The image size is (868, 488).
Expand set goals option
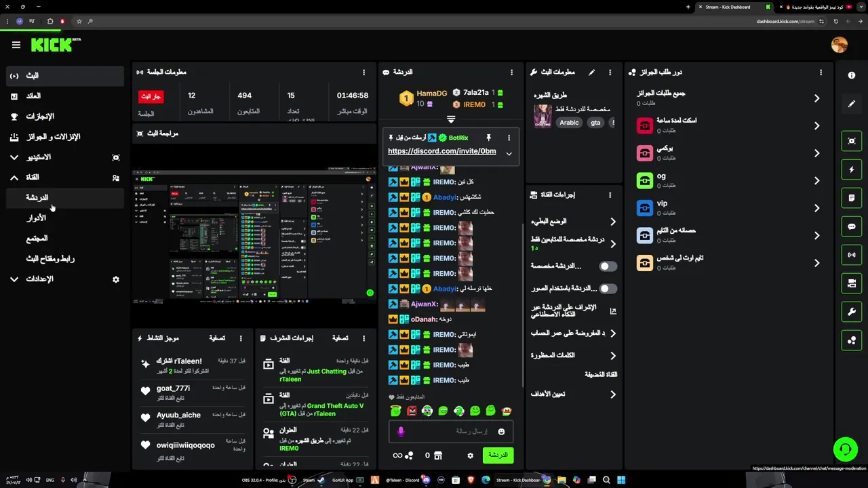click(x=612, y=394)
